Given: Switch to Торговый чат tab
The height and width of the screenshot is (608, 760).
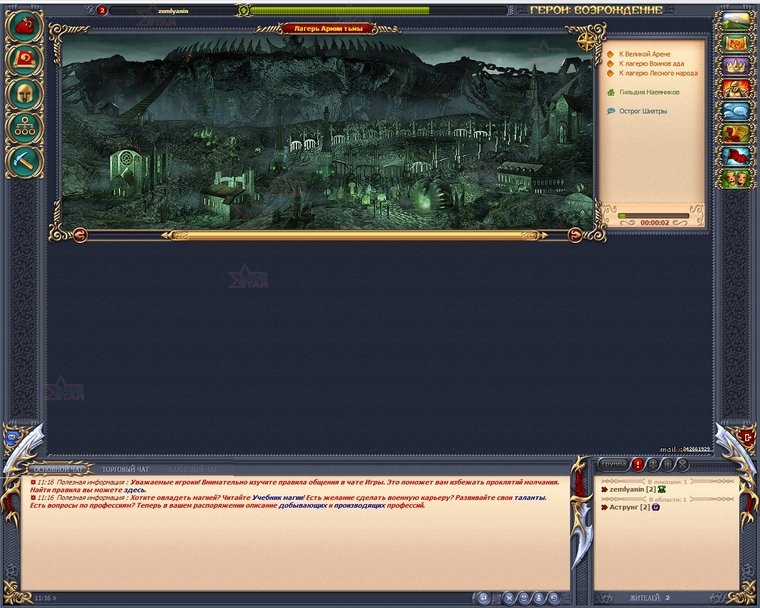Looking at the screenshot, I should pos(125,468).
